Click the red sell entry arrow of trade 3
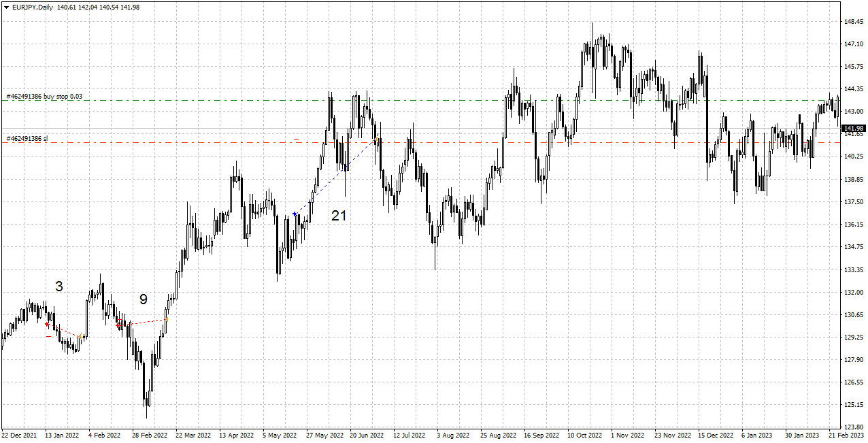Screen dimensions: 868x443 (46, 325)
